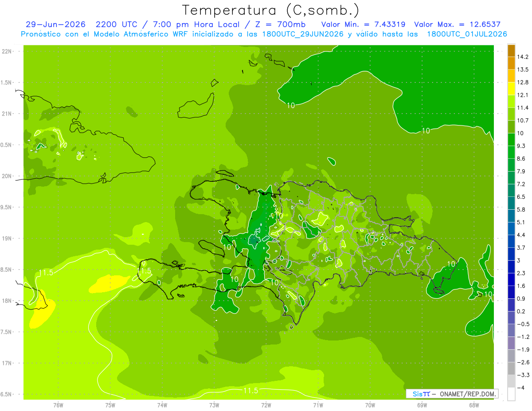Pick the legend swatch between 11.4 and 12.1
The width and height of the screenshot is (532, 411).
[x=511, y=101]
